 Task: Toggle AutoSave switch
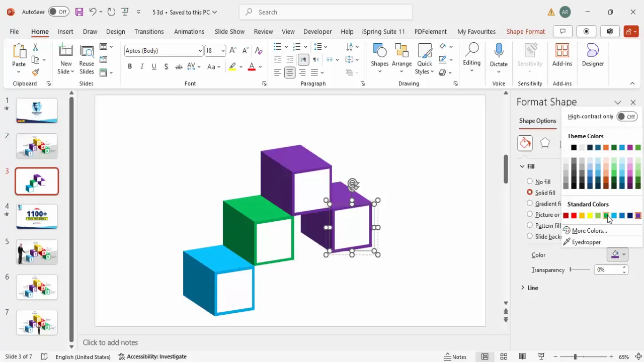click(x=59, y=12)
